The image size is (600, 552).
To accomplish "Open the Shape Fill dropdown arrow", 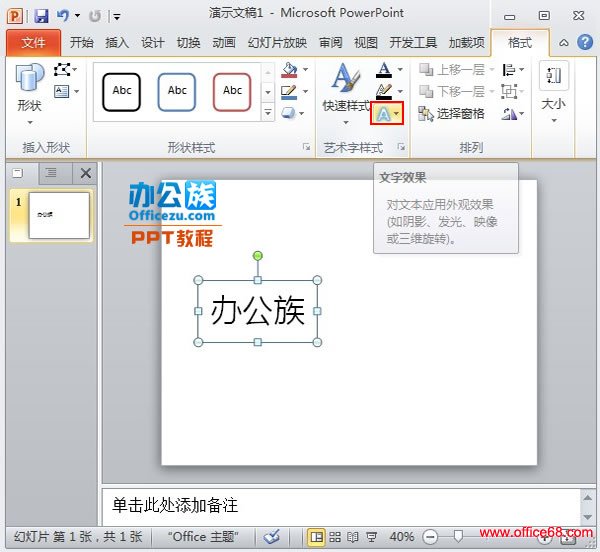I will 305,70.
